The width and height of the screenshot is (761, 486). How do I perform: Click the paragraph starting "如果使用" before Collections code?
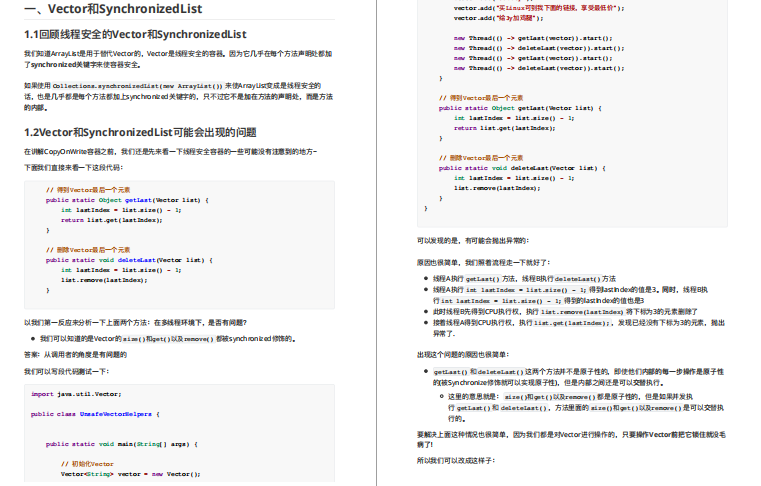[178, 97]
